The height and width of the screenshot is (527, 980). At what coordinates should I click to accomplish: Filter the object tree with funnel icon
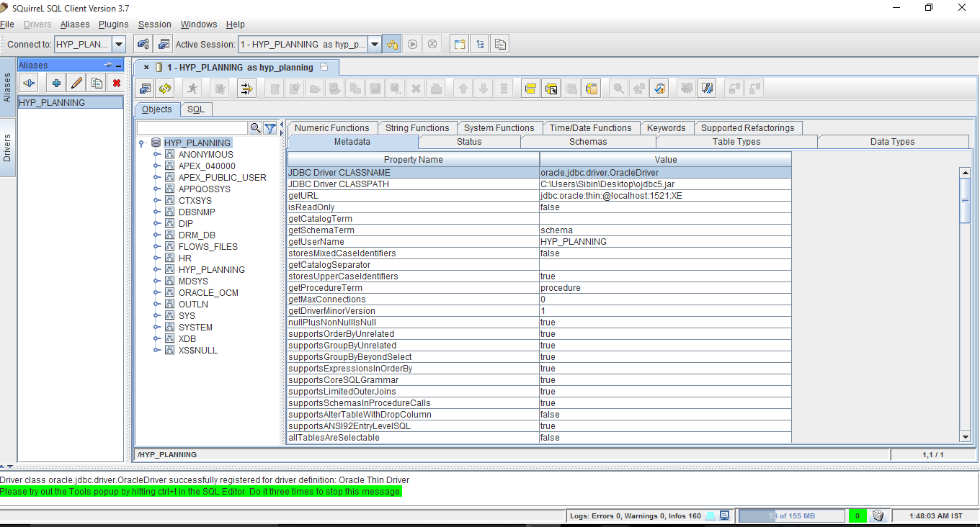tap(270, 128)
